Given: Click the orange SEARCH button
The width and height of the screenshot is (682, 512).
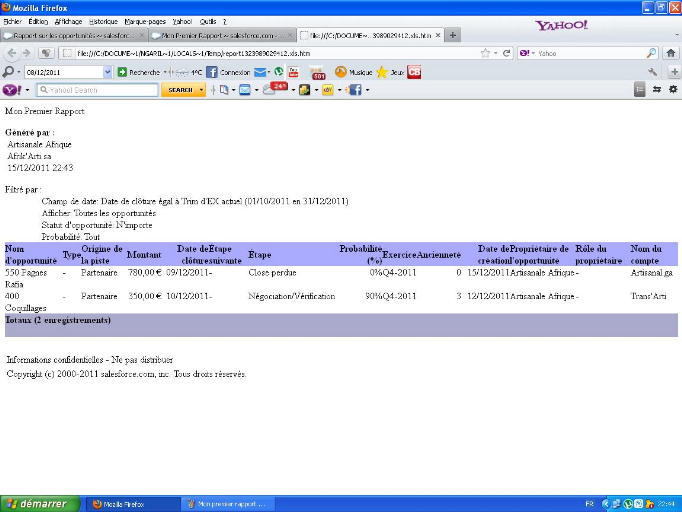Looking at the screenshot, I should [179, 90].
